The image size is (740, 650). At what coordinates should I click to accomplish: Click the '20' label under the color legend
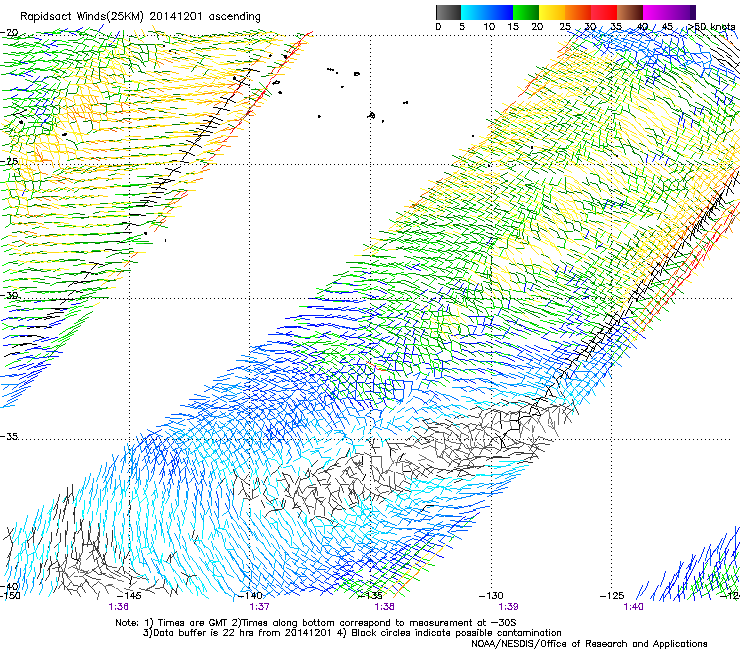[x=537, y=27]
